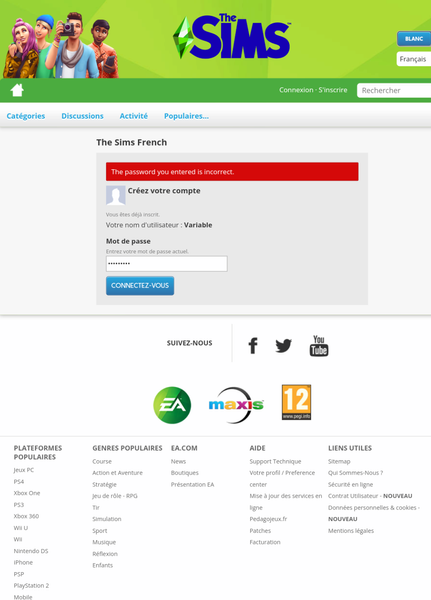The width and height of the screenshot is (431, 600).
Task: Click the user avatar placeholder
Action: [116, 196]
